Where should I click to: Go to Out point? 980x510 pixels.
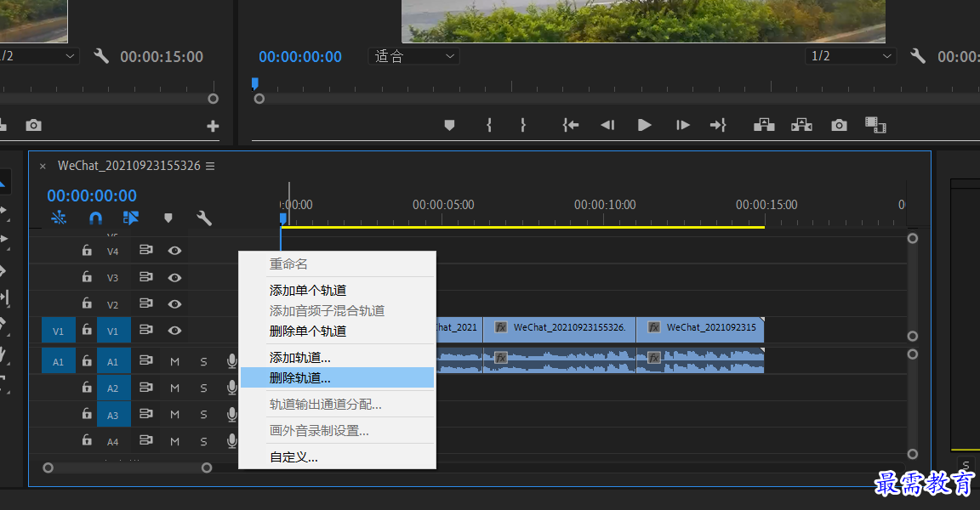pyautogui.click(x=718, y=126)
